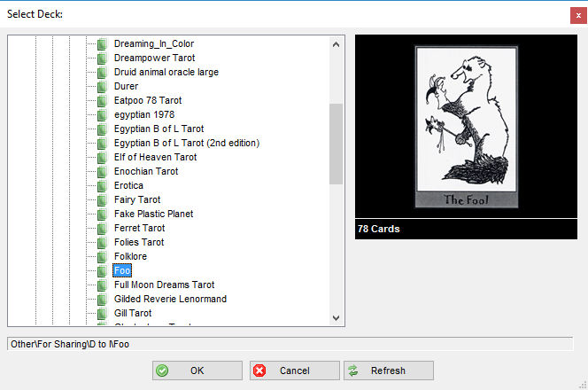Click the green arrows Refresh icon
Viewport: 588px width, 390px height.
(353, 370)
